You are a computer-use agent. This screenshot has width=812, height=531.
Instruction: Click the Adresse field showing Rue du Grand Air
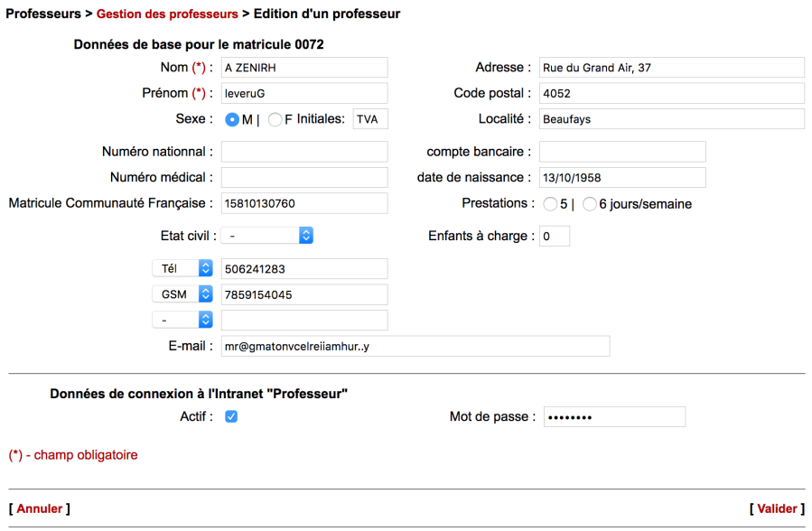point(672,67)
